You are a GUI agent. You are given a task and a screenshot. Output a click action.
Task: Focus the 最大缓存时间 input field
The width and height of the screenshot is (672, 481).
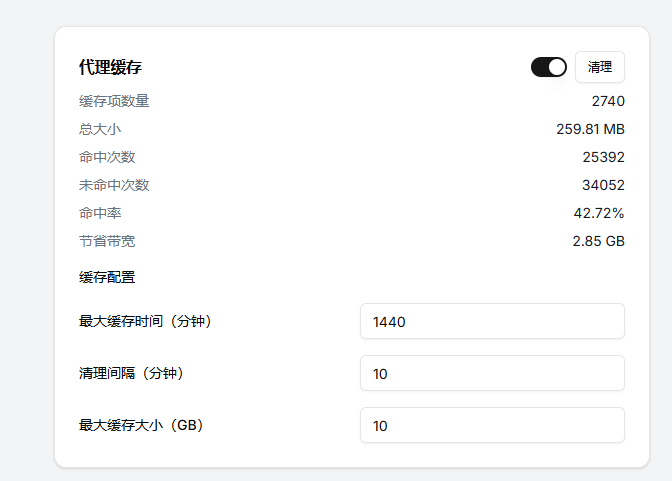[492, 321]
